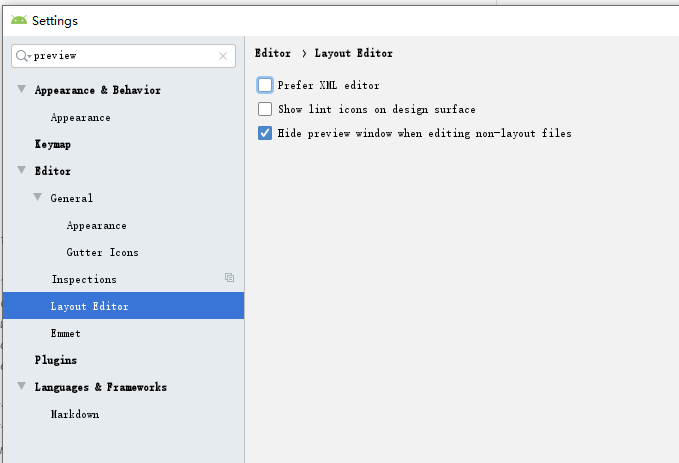Click Editor in the breadcrumb header

[273, 53]
